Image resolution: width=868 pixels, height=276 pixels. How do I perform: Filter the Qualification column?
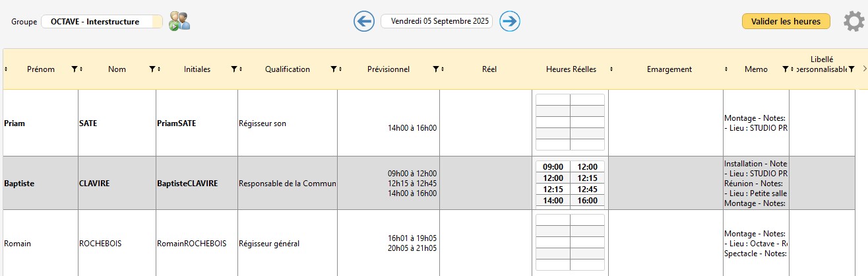pos(334,69)
